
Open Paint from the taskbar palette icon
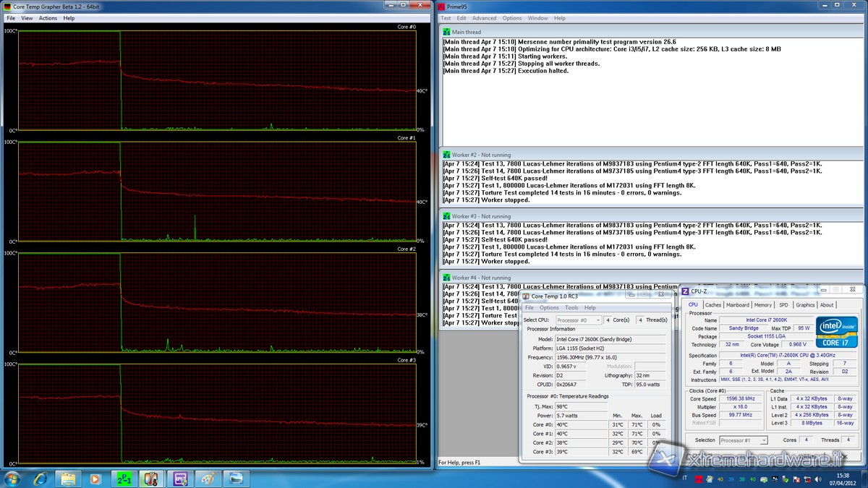click(207, 478)
